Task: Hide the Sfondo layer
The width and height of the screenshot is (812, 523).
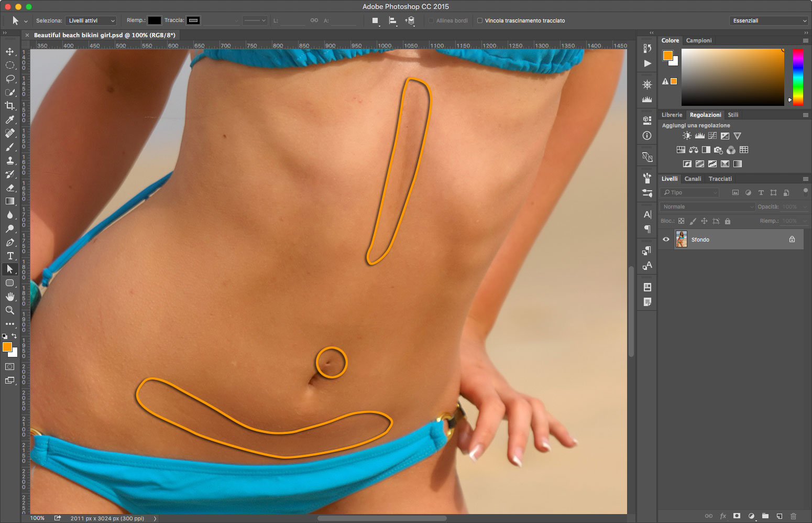Action: tap(666, 239)
